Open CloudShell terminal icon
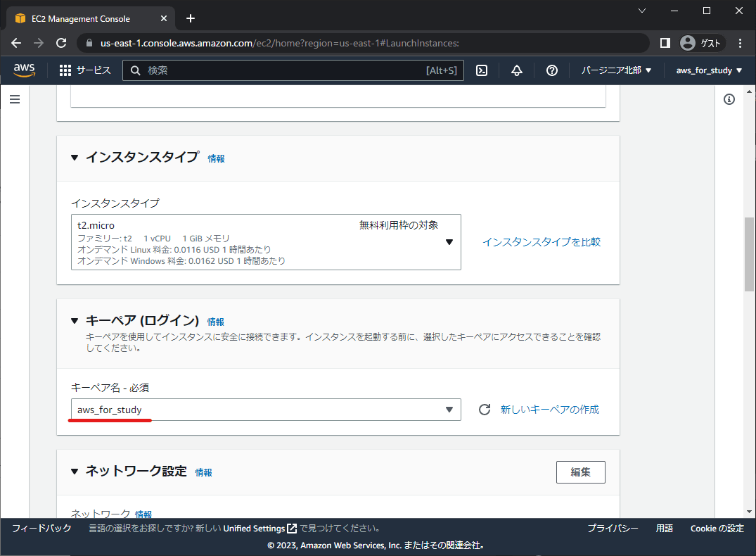 pos(481,70)
